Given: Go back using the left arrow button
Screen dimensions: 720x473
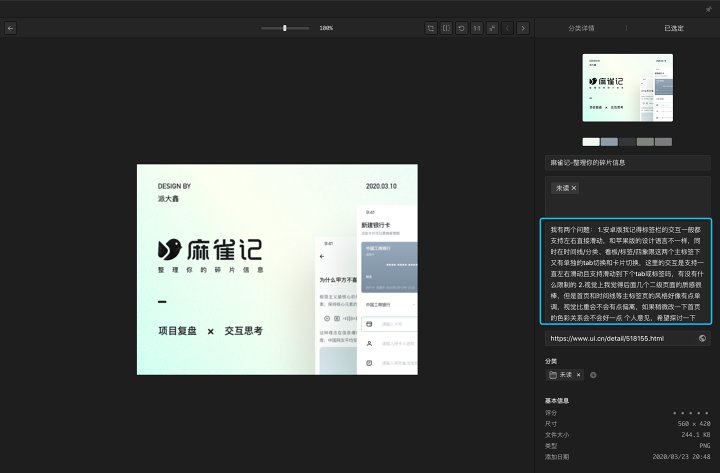Looking at the screenshot, I should tap(11, 28).
